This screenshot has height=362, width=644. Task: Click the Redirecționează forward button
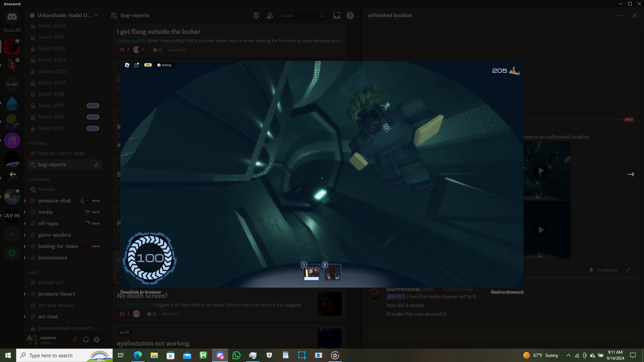[507, 292]
